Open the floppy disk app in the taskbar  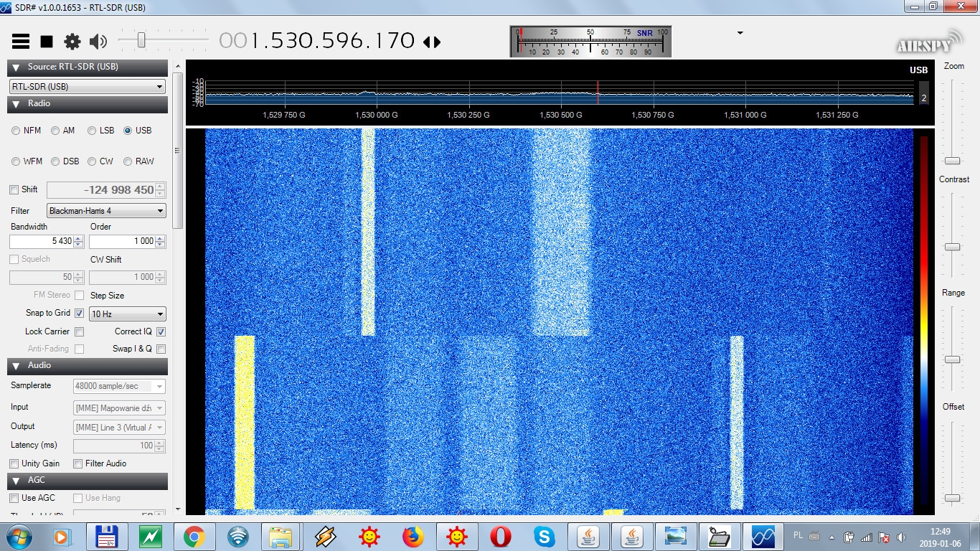coord(107,537)
